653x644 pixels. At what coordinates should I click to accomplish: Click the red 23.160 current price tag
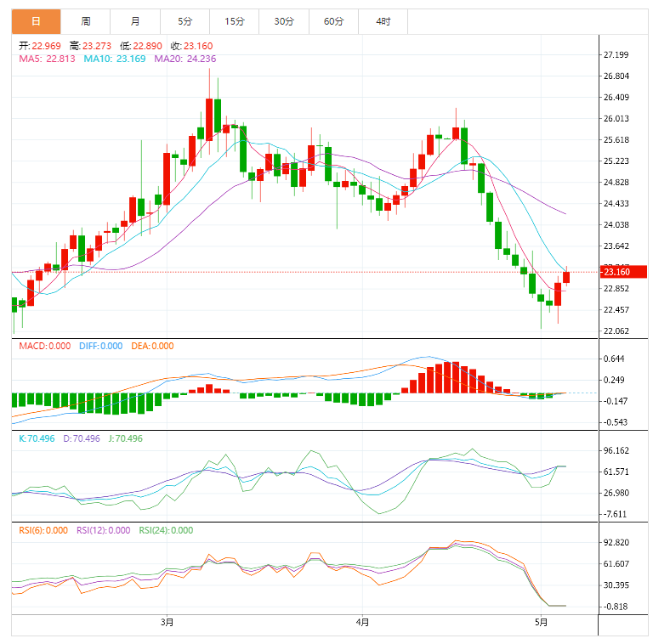[623, 272]
